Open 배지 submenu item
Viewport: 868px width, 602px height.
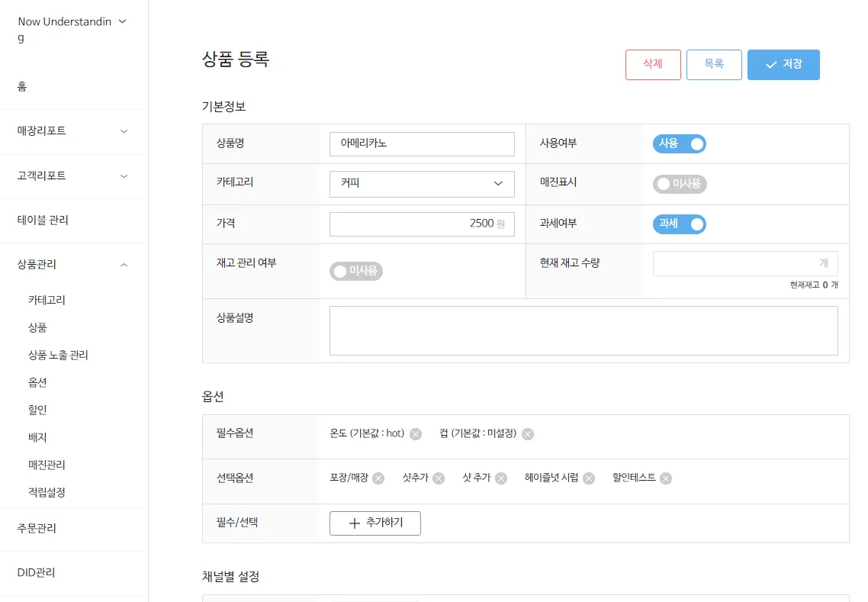coord(37,437)
